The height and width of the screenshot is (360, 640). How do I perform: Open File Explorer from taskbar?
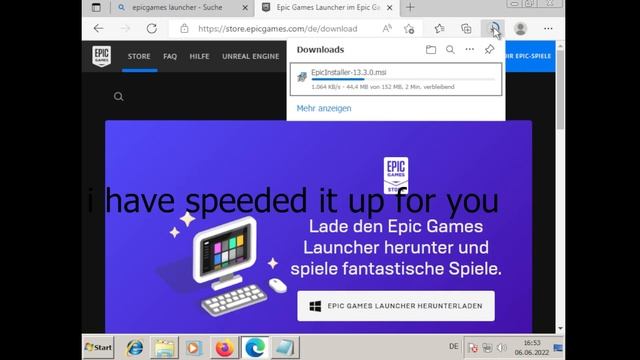(164, 348)
